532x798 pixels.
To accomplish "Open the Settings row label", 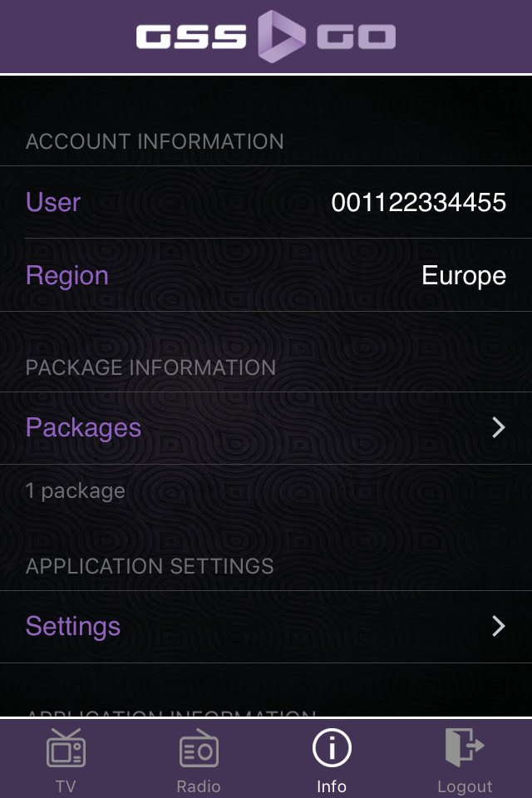I will pyautogui.click(x=73, y=626).
